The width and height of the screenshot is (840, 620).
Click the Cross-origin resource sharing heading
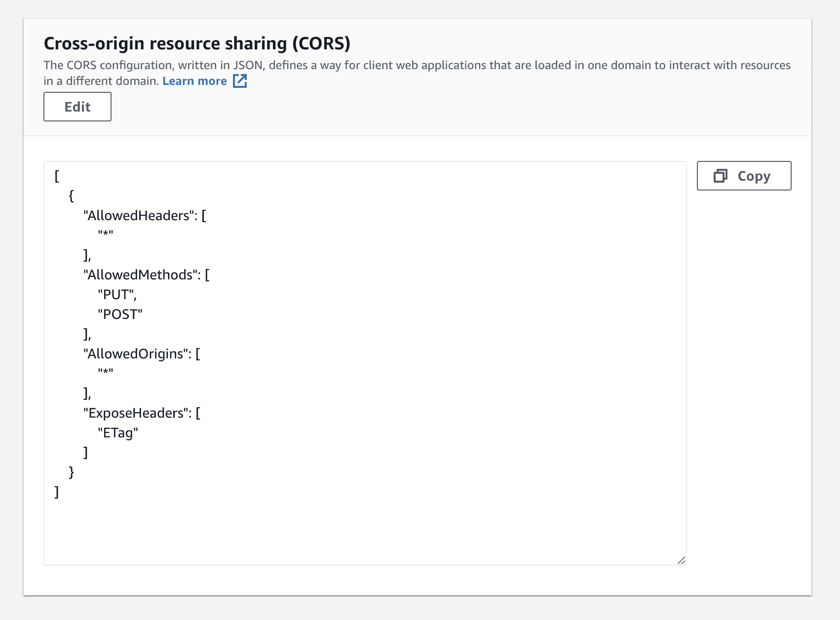197,43
